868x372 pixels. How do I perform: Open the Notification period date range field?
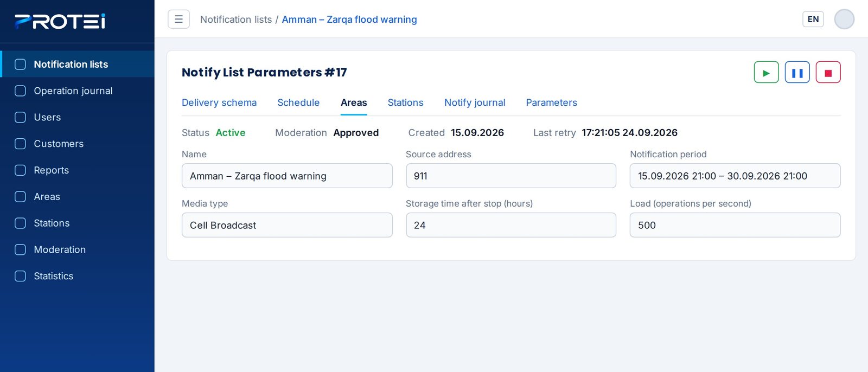(735, 176)
